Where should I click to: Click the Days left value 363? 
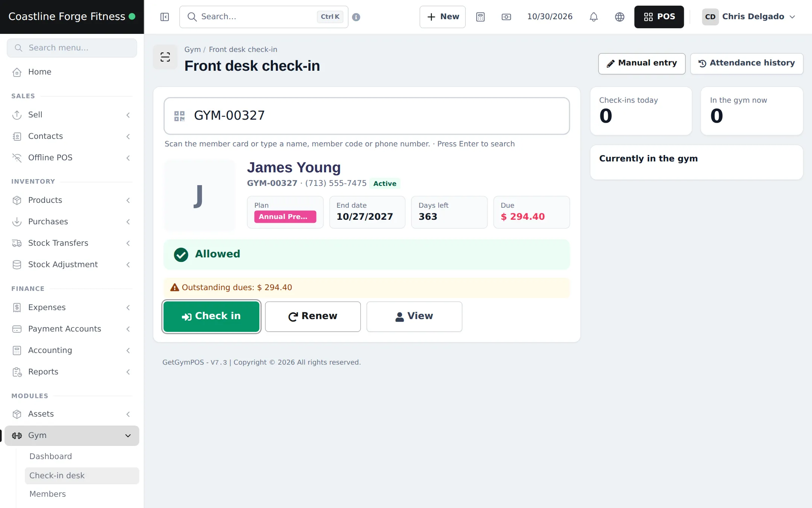click(x=428, y=217)
